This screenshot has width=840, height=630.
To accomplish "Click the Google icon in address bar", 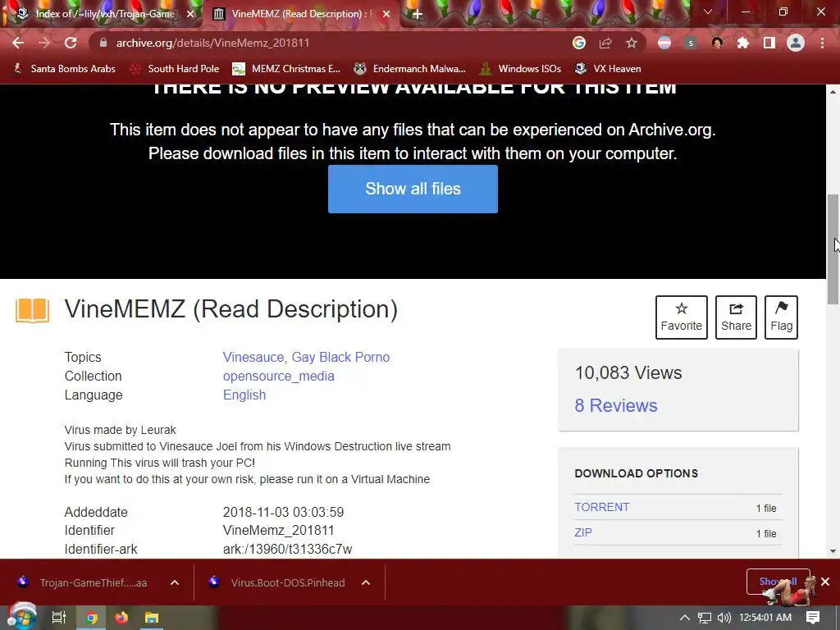I will click(x=579, y=43).
